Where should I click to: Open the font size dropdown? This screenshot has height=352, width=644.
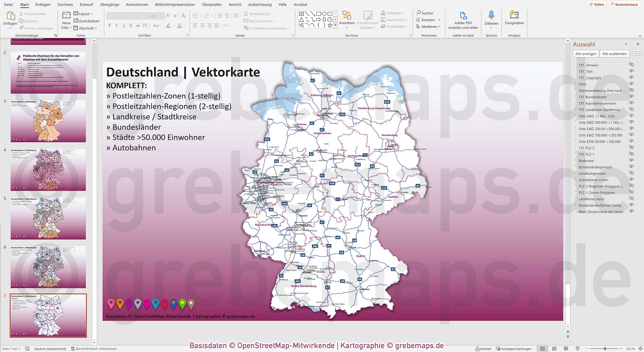coord(162,15)
